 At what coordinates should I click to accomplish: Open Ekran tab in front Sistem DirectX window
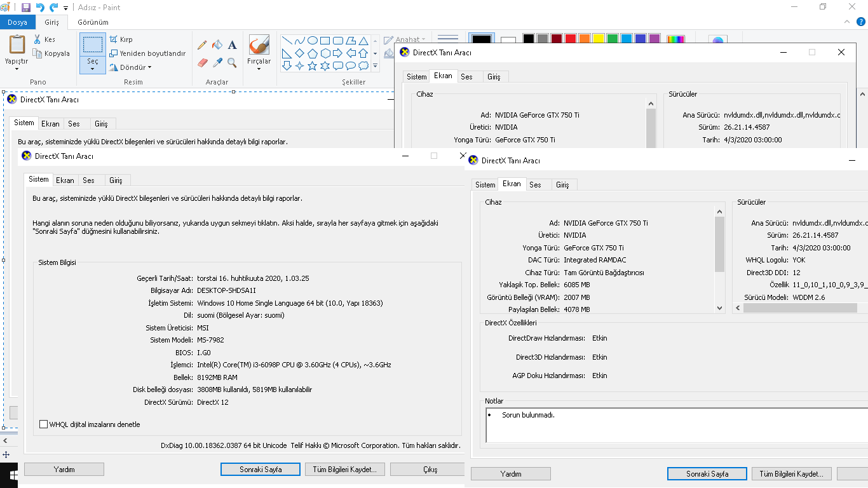65,180
